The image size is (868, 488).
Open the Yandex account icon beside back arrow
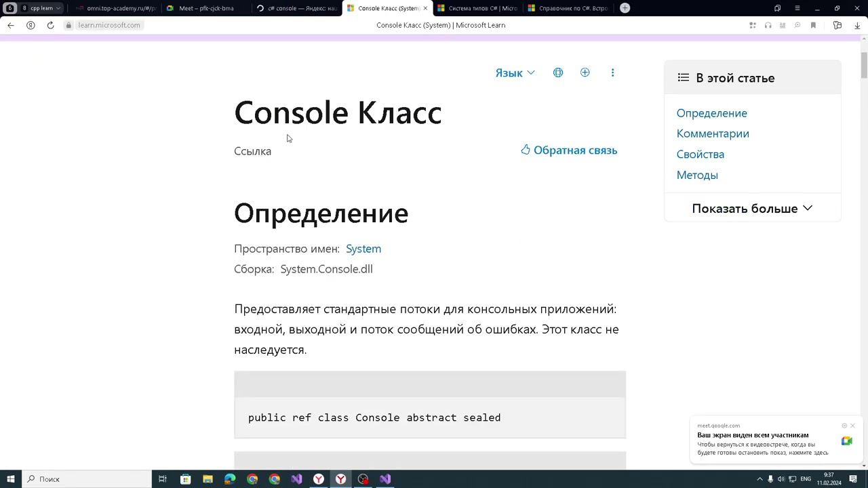(31, 25)
